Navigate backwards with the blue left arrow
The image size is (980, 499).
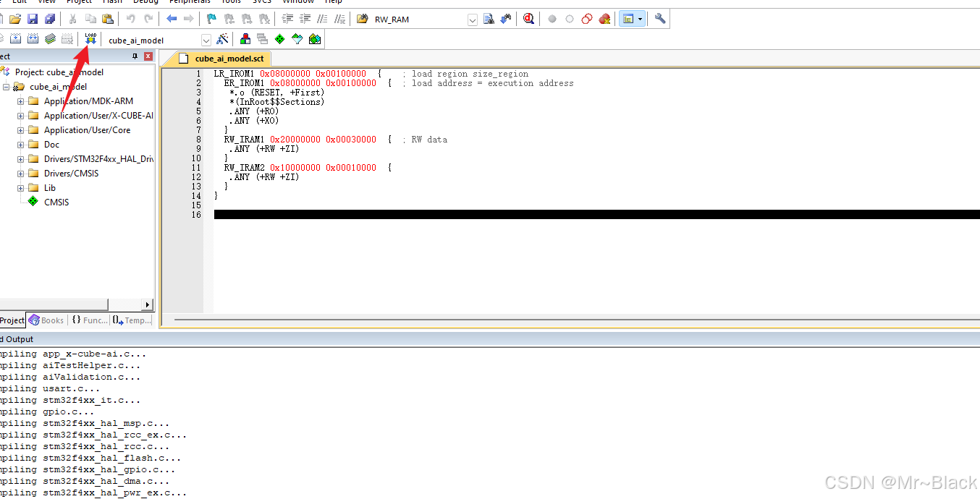pos(172,19)
